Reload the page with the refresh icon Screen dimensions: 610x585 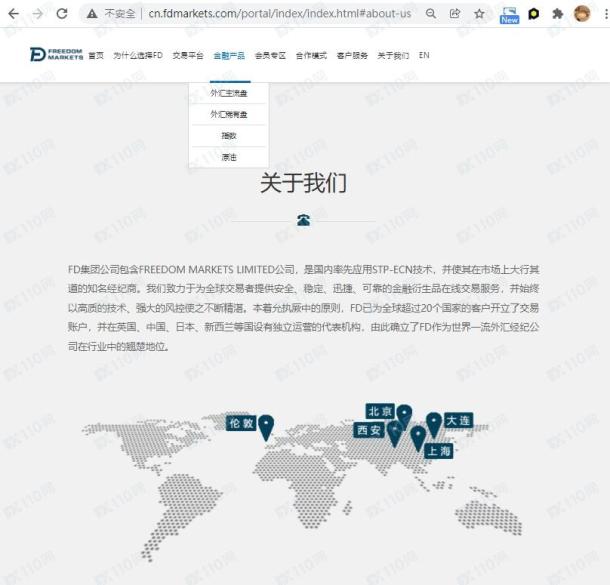point(62,14)
